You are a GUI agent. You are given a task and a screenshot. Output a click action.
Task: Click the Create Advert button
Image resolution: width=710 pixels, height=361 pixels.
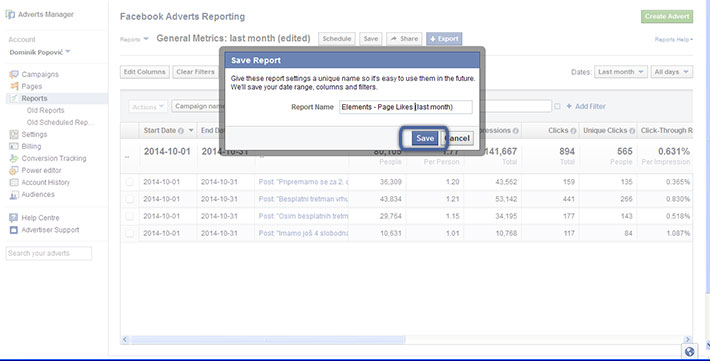point(667,16)
